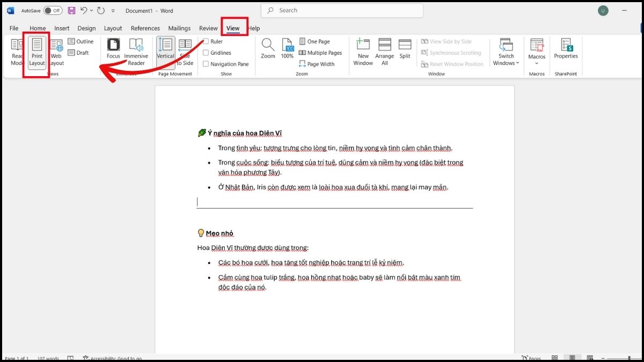Expand the Macros dropdown arrow
This screenshot has width=644, height=362.
pos(537,63)
